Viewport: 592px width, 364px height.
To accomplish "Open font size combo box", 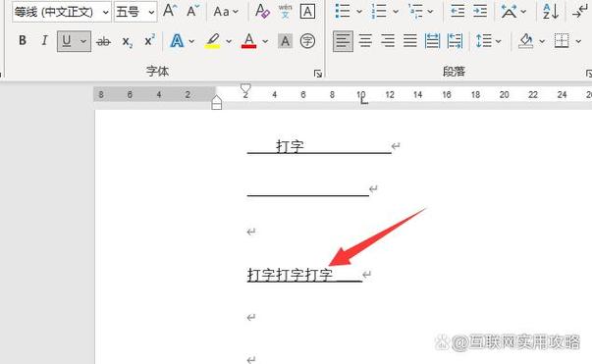I will coord(135,12).
